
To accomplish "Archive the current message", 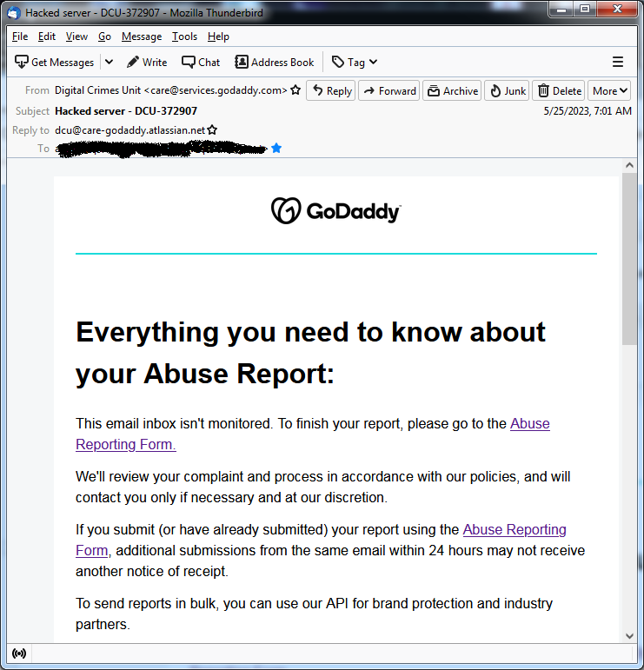I will point(452,90).
